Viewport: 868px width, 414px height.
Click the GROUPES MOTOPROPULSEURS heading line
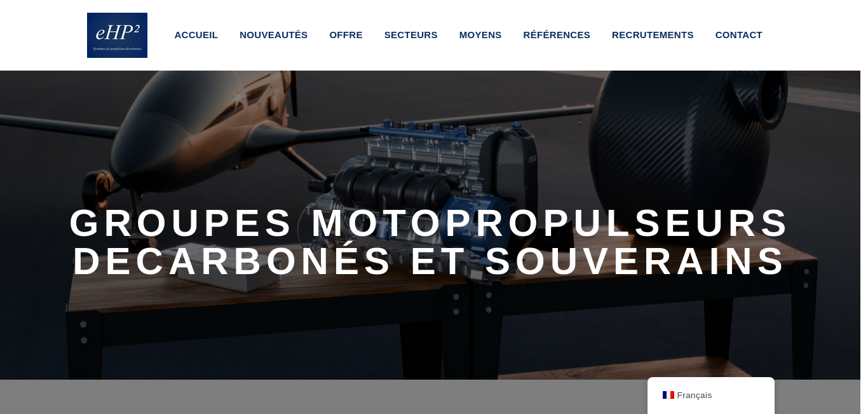point(430,223)
